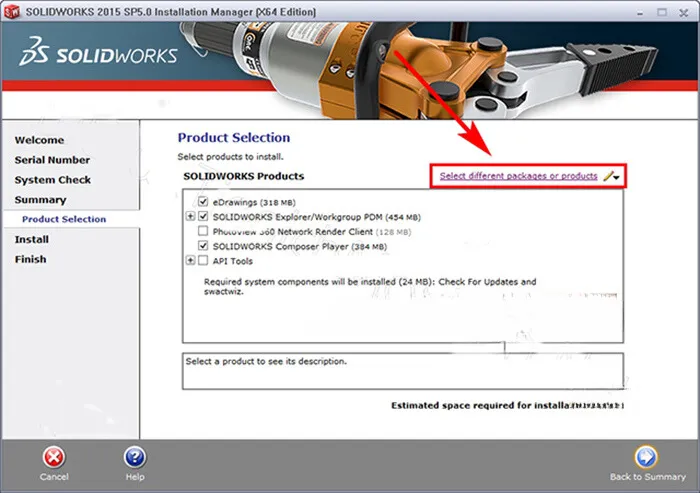Select SOLIDWORKS Composer Player (384 MB) text
Viewport: 700px width, 493px height.
pos(300,246)
